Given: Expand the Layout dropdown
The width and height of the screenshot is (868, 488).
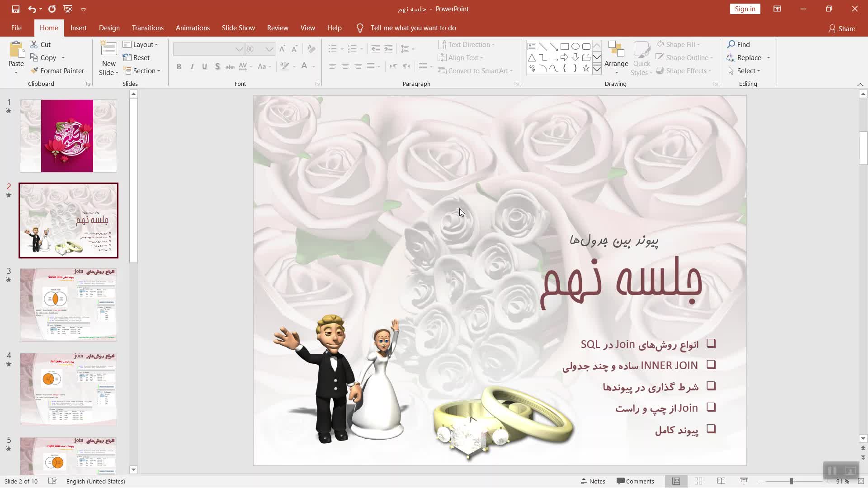Looking at the screenshot, I should (140, 44).
